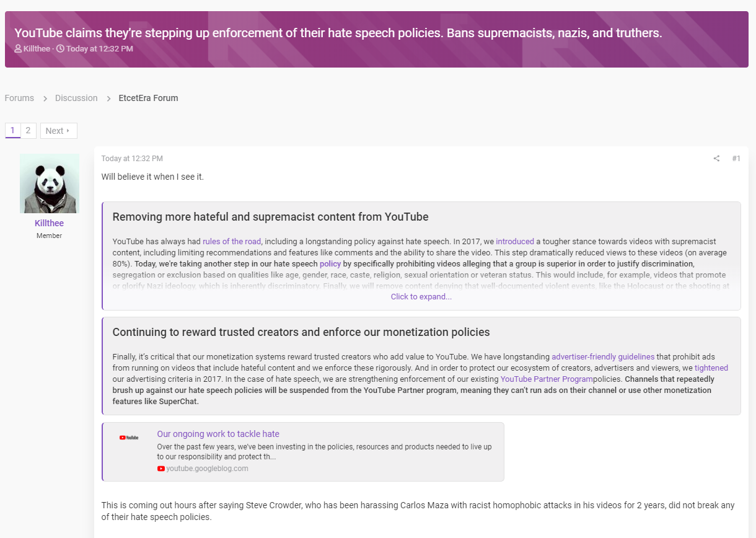Click the Next page button
Screen dimensions: 756x538
pyautogui.click(x=59, y=131)
